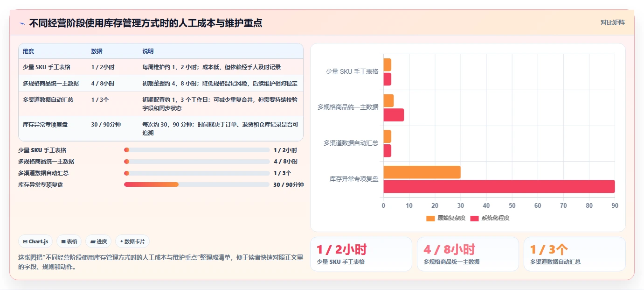644x290 pixels.
Task: Click table cell 少量 SKU 手工表格
Action: (47, 67)
